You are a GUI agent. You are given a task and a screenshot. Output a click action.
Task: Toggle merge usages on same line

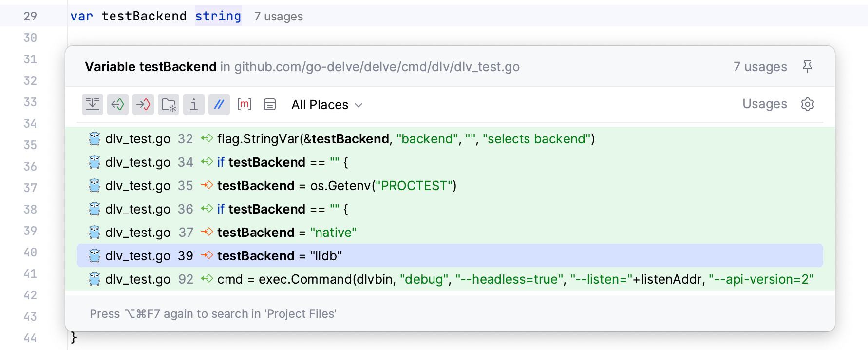click(x=93, y=104)
